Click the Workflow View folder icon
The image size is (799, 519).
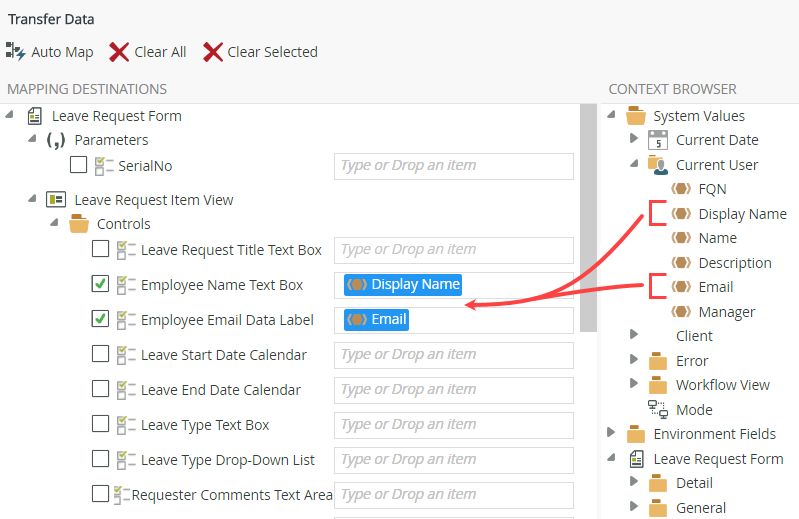click(658, 385)
